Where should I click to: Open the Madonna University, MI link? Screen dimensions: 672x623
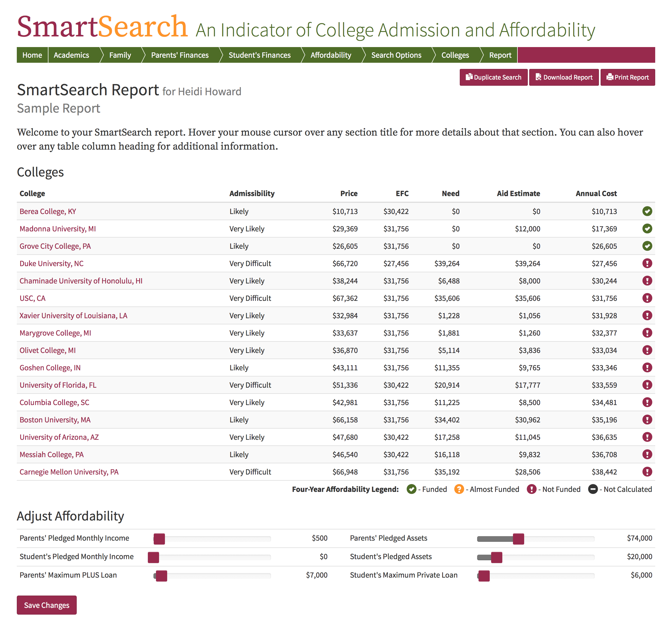(58, 229)
